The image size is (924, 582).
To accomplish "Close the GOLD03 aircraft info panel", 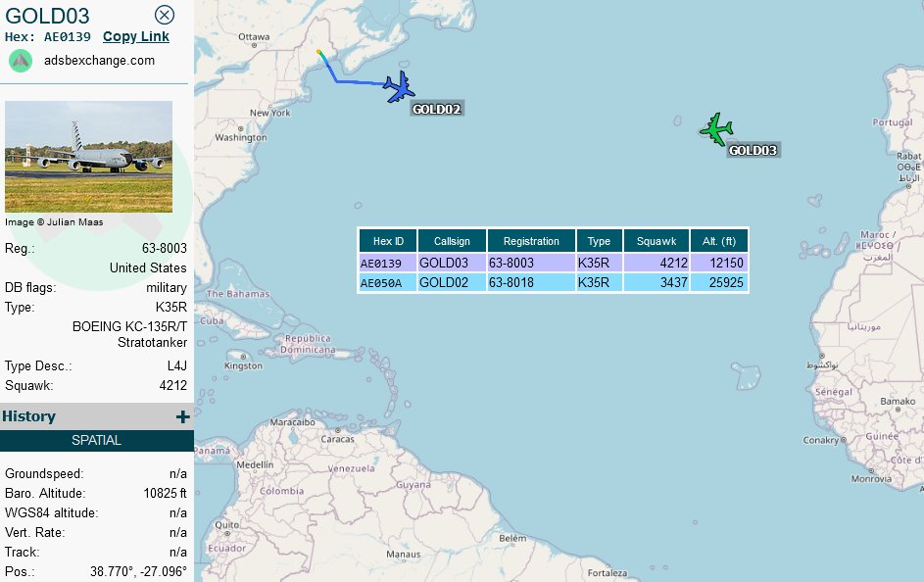I will (165, 15).
